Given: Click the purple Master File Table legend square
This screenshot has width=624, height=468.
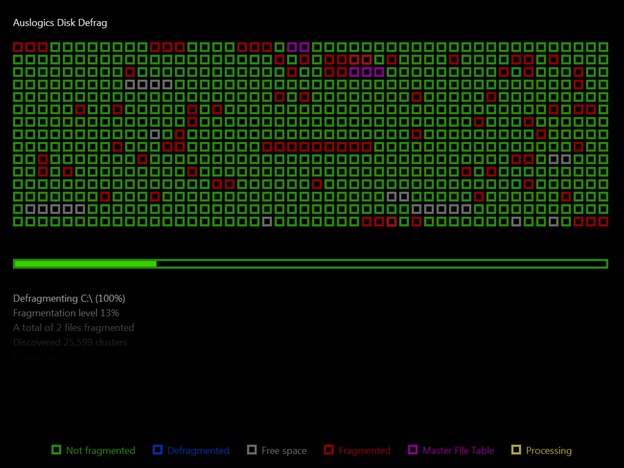Looking at the screenshot, I should tap(413, 450).
